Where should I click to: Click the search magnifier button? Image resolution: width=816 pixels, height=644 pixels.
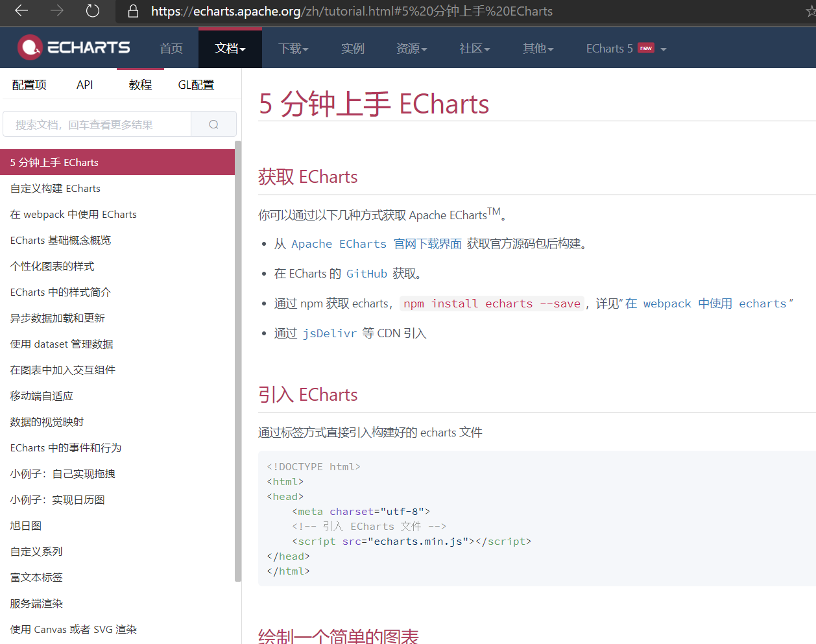(213, 125)
